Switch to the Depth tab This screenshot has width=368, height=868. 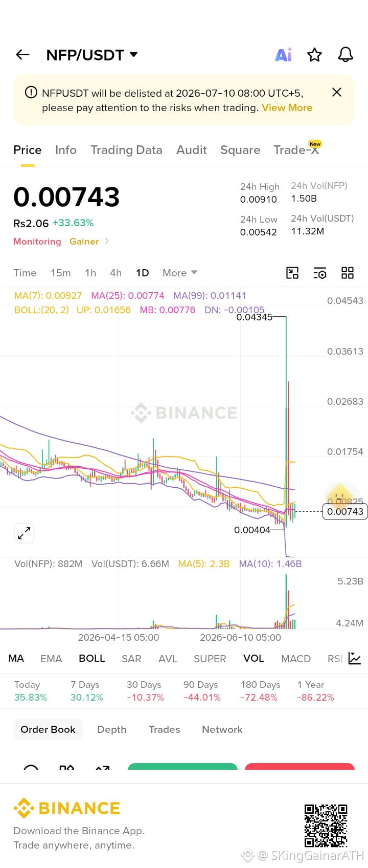[112, 729]
